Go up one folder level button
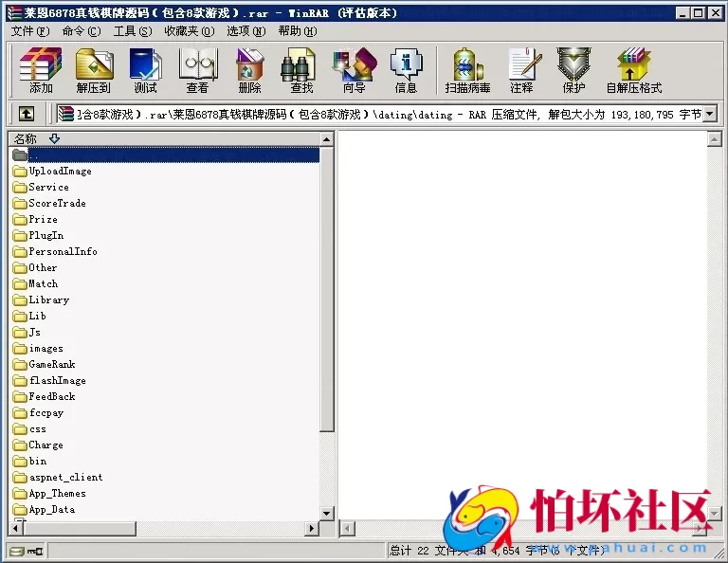 tap(27, 114)
